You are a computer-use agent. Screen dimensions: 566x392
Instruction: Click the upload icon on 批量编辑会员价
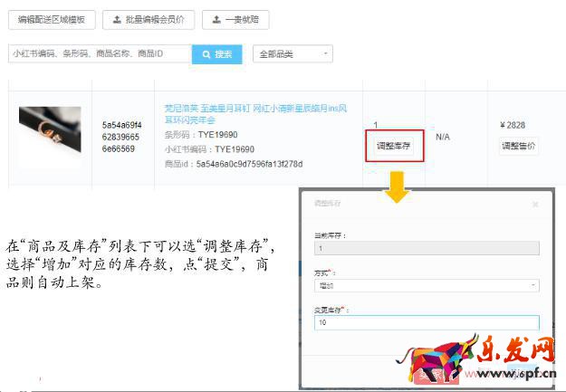(117, 20)
